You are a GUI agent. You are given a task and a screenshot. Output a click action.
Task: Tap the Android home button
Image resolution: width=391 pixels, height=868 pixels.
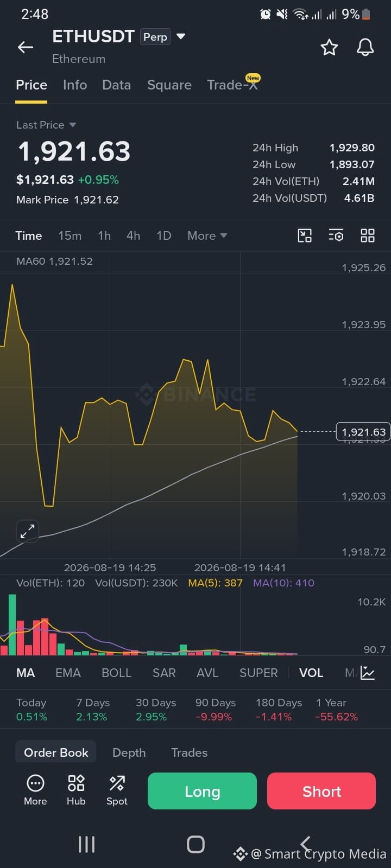pos(195,844)
